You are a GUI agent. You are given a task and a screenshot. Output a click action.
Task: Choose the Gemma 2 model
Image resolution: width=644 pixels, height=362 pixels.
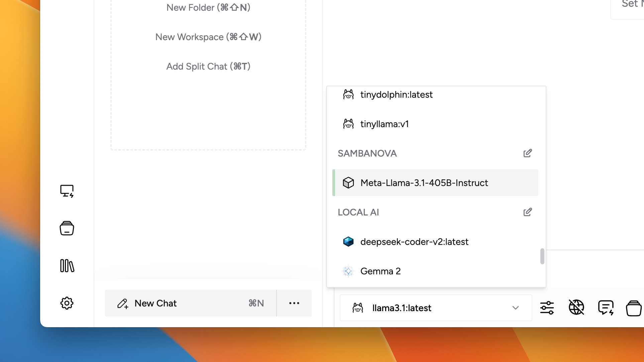pyautogui.click(x=381, y=271)
